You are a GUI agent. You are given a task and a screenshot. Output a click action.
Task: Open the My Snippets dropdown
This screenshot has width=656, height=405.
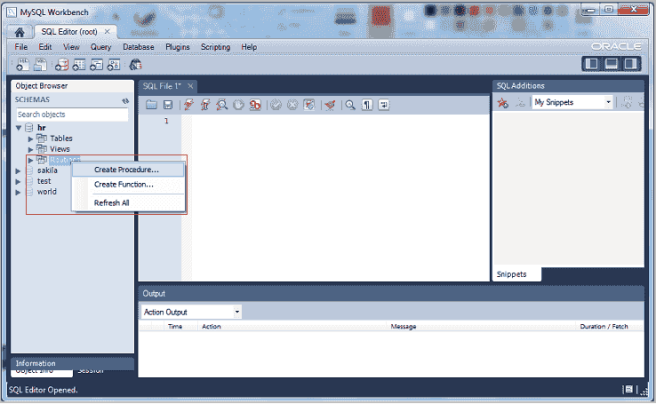tap(572, 102)
